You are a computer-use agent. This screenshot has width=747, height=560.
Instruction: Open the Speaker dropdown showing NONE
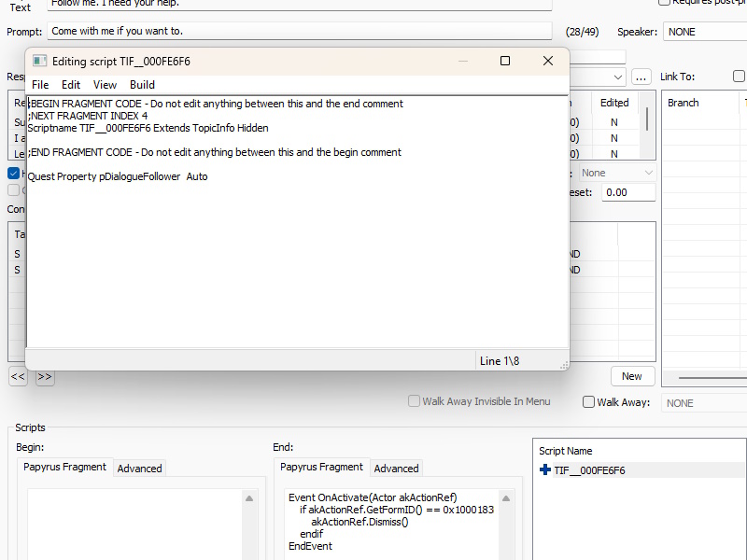[703, 31]
